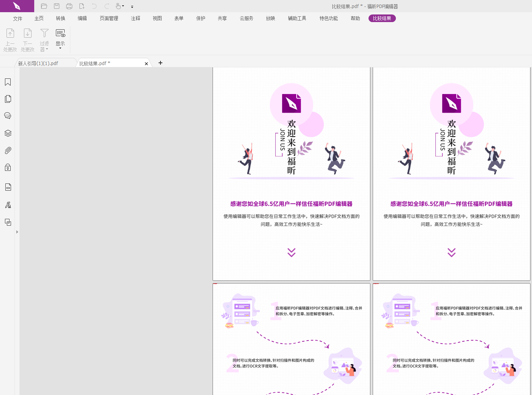The height and width of the screenshot is (395, 532).
Task: Collapse the navigation pane with the arrow
Action: pyautogui.click(x=17, y=231)
